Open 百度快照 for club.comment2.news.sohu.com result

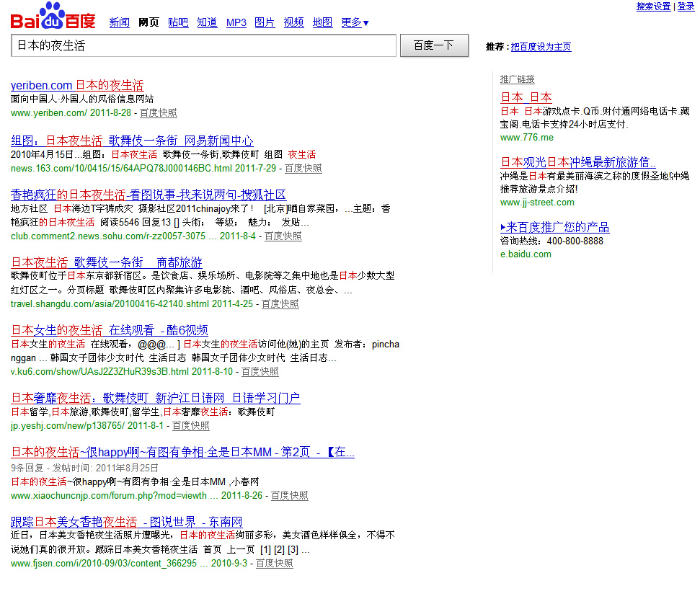pyautogui.click(x=283, y=236)
